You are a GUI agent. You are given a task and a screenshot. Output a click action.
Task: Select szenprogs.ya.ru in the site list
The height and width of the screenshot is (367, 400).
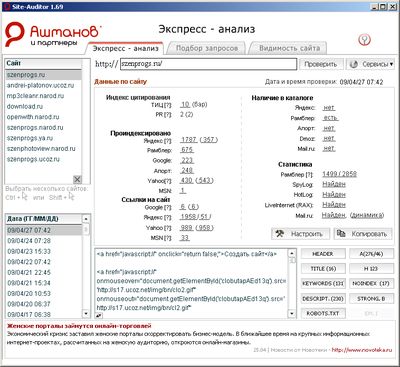pos(43,138)
